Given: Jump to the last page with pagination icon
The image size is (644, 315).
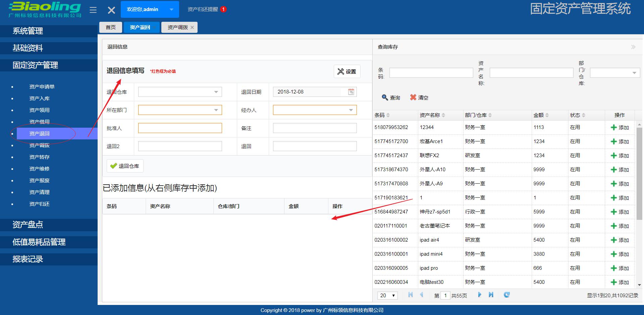Looking at the screenshot, I should pos(491,295).
